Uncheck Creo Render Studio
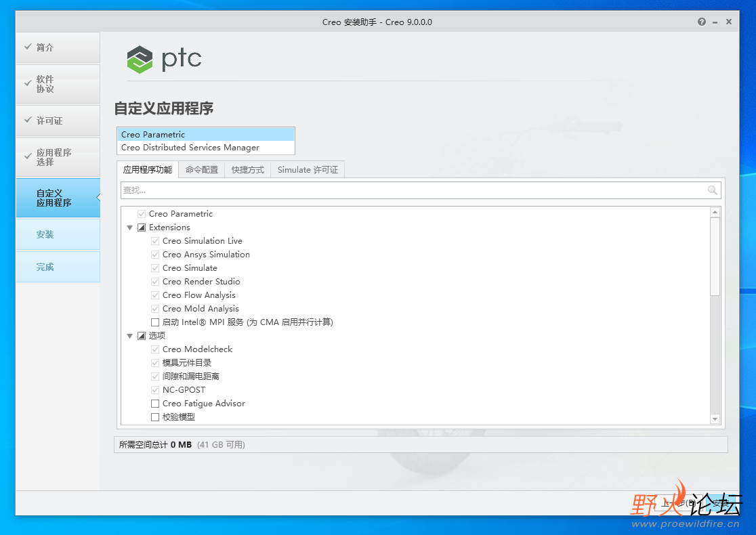 155,282
